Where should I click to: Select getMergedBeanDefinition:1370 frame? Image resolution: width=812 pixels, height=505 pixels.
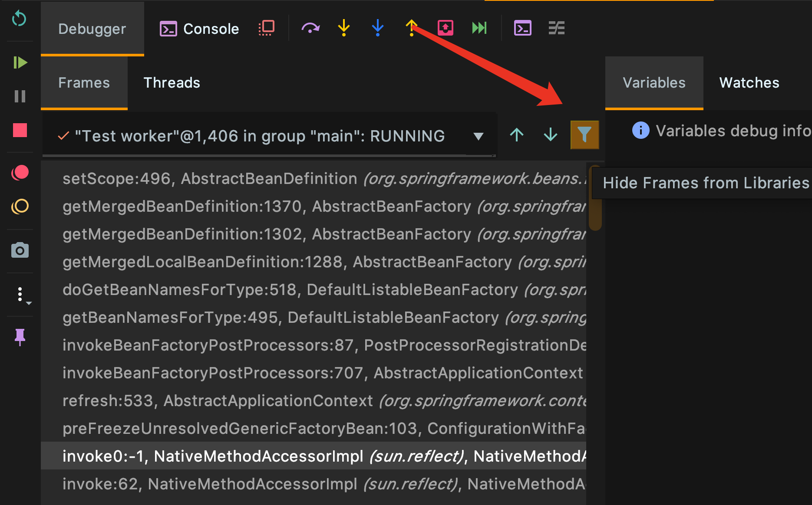pyautogui.click(x=314, y=207)
